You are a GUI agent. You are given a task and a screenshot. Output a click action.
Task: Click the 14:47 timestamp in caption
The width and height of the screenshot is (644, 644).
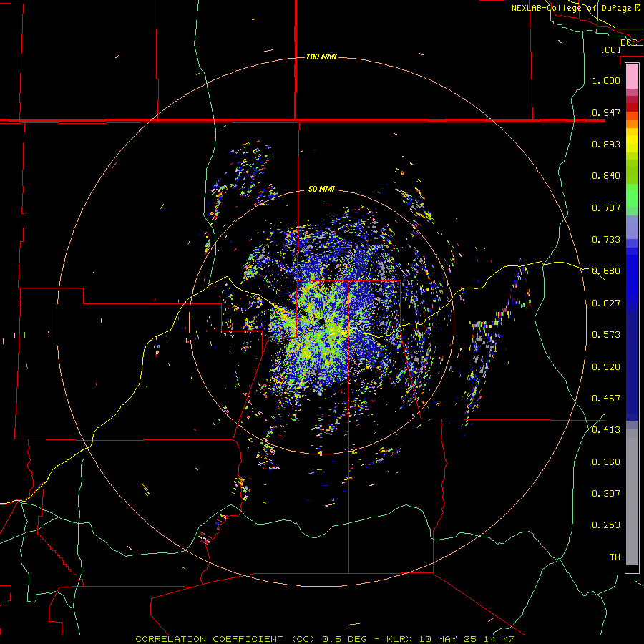click(500, 639)
